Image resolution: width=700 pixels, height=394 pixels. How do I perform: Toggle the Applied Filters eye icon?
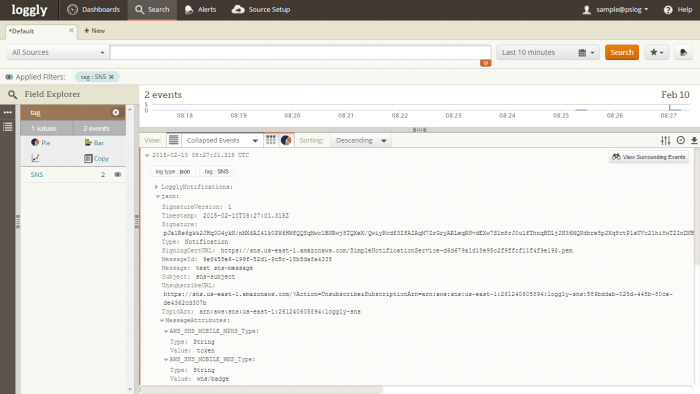(9, 77)
